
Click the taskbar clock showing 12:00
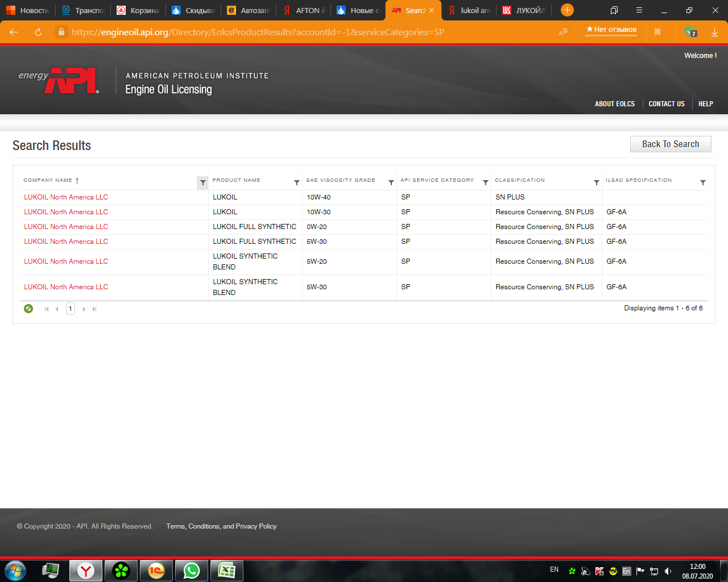point(697,571)
